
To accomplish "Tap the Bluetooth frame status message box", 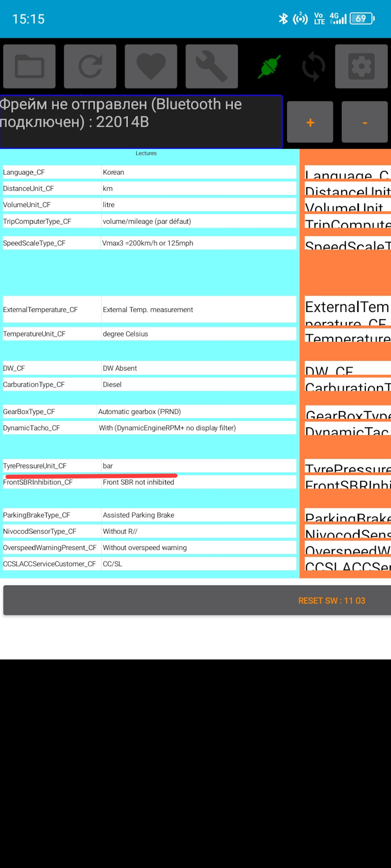I will [x=141, y=122].
